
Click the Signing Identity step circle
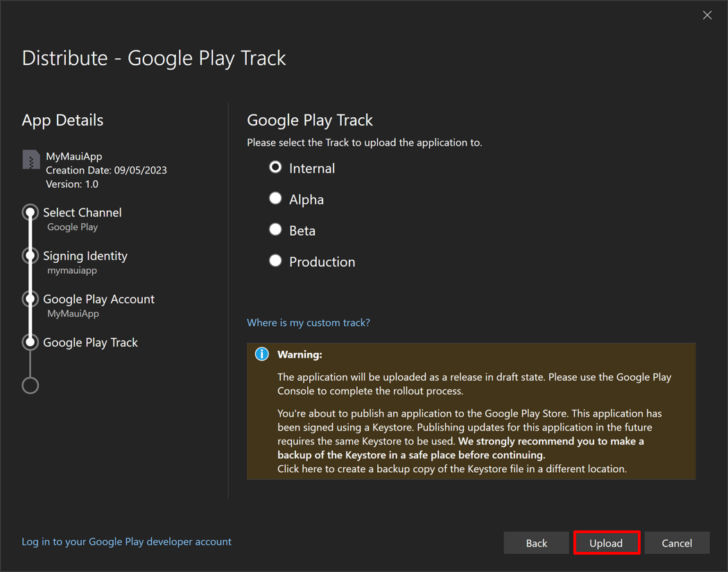(30, 255)
